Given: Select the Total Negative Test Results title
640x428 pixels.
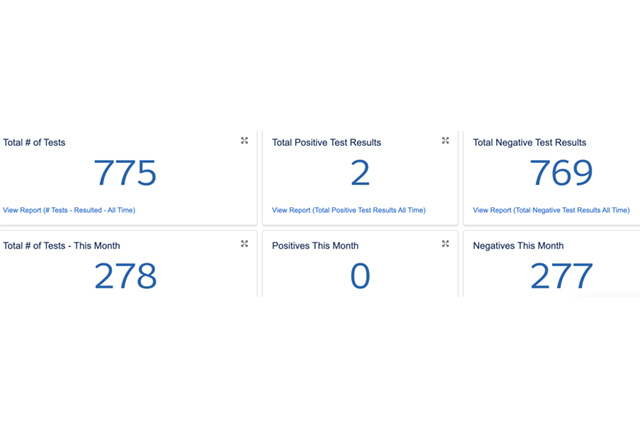Looking at the screenshot, I should [529, 143].
